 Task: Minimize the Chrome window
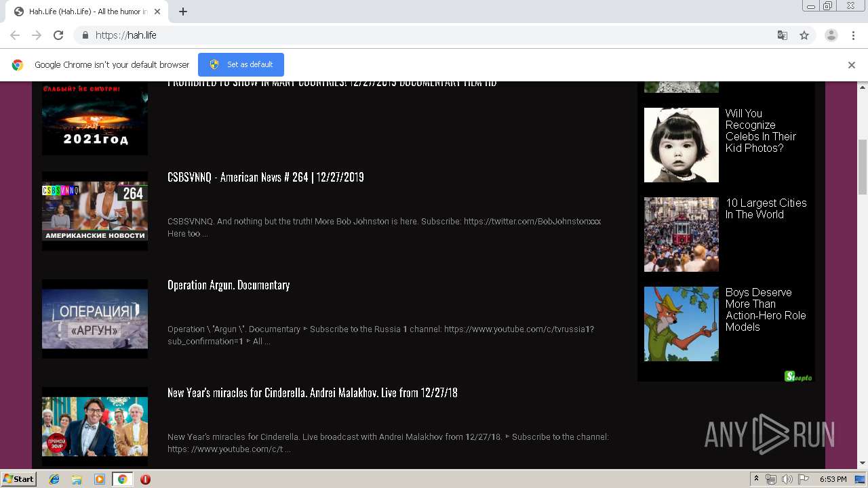[811, 6]
